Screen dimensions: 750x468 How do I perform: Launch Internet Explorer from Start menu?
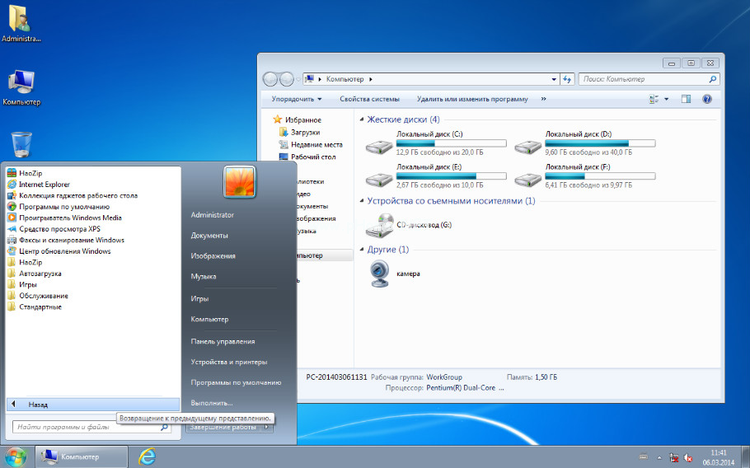pos(45,184)
